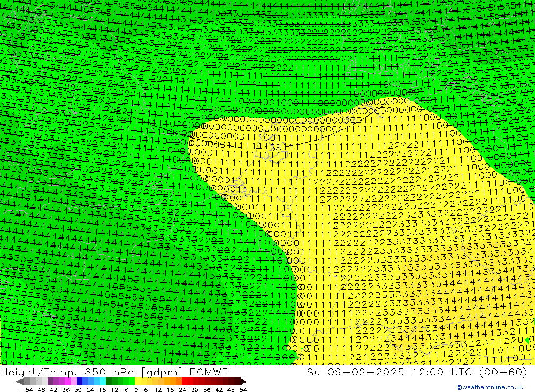Click the right arrow end of color scale
Screen dimensions: 535x392
(243, 381)
